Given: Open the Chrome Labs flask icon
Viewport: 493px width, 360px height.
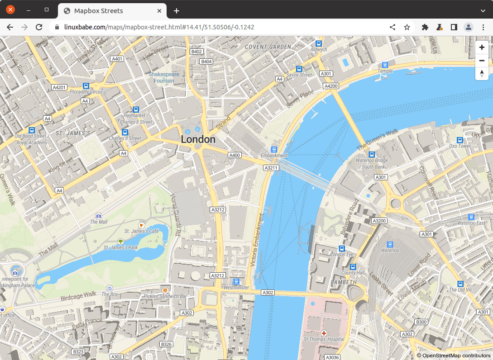Looking at the screenshot, I should [x=439, y=27].
